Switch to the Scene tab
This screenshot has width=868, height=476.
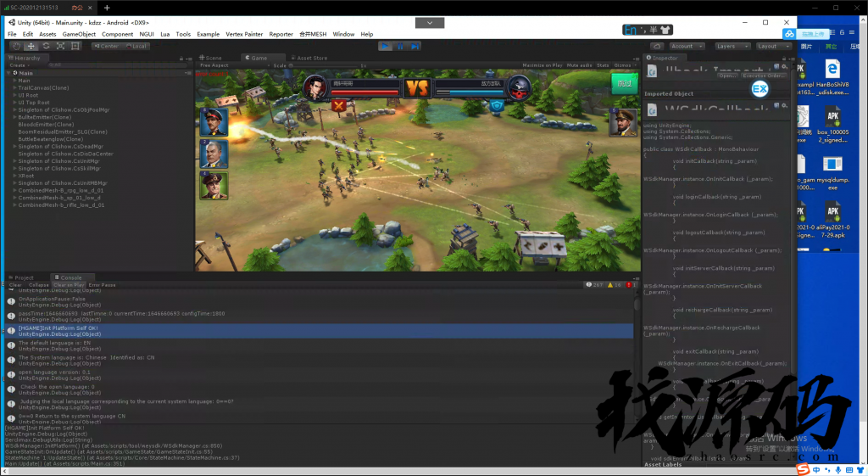click(x=211, y=58)
